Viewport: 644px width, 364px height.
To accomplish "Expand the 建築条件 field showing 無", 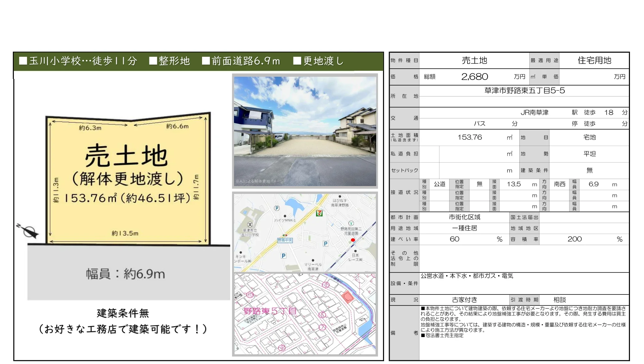I will (x=590, y=170).
